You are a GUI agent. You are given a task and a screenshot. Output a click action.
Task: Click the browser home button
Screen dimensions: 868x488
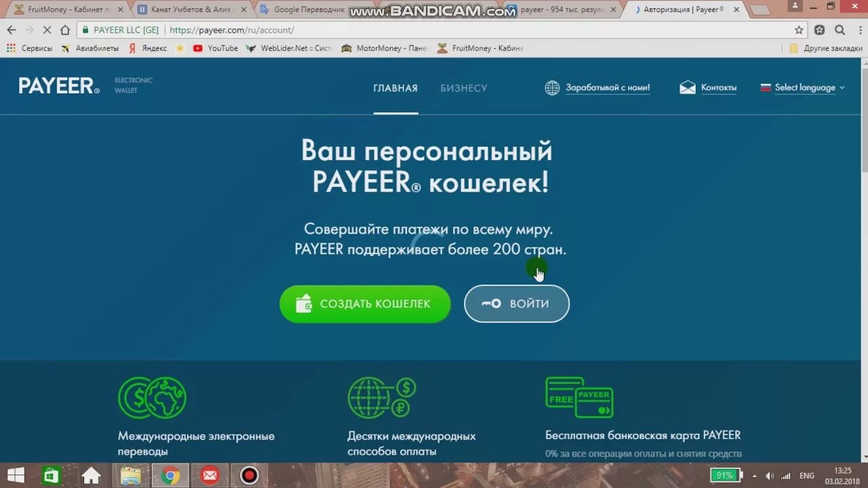click(65, 30)
